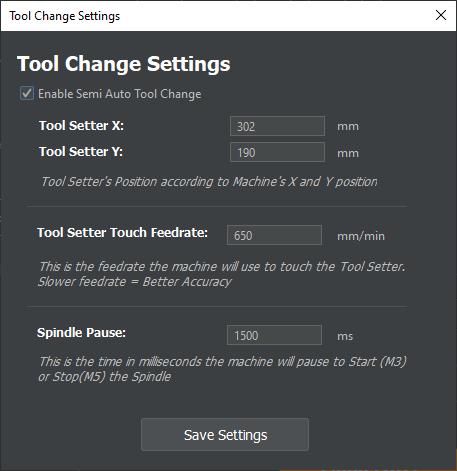Click the Touch Feedrate field showing 650

pyautogui.click(x=274, y=235)
